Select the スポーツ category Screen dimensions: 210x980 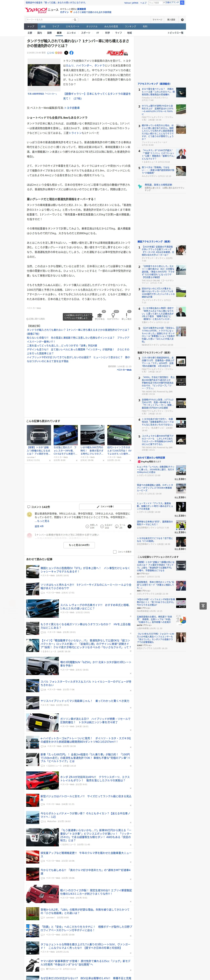point(86,33)
